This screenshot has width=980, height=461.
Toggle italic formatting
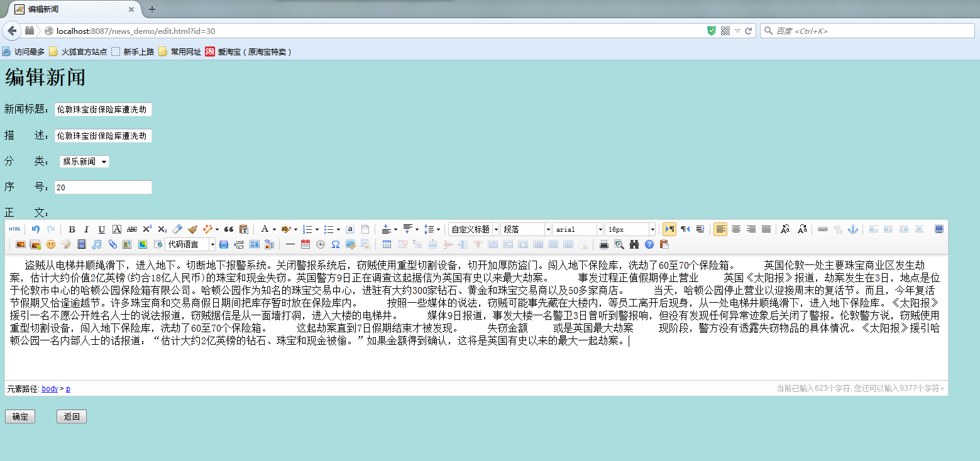pos(86,229)
